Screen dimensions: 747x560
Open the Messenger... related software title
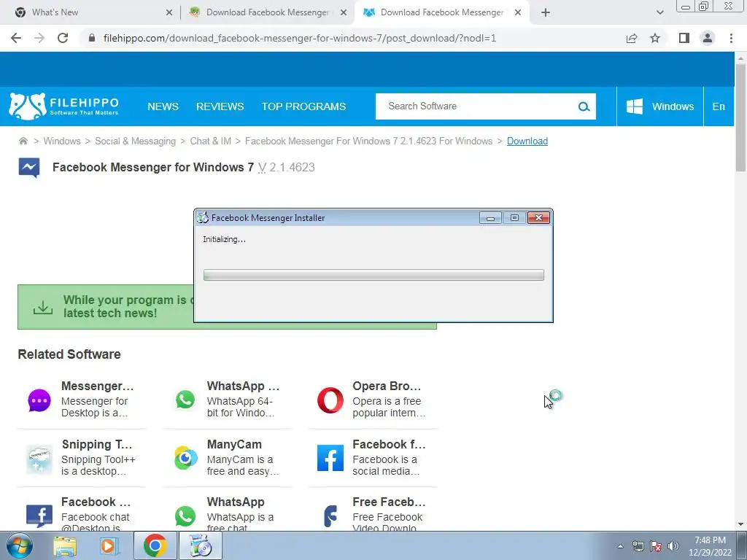(x=98, y=386)
